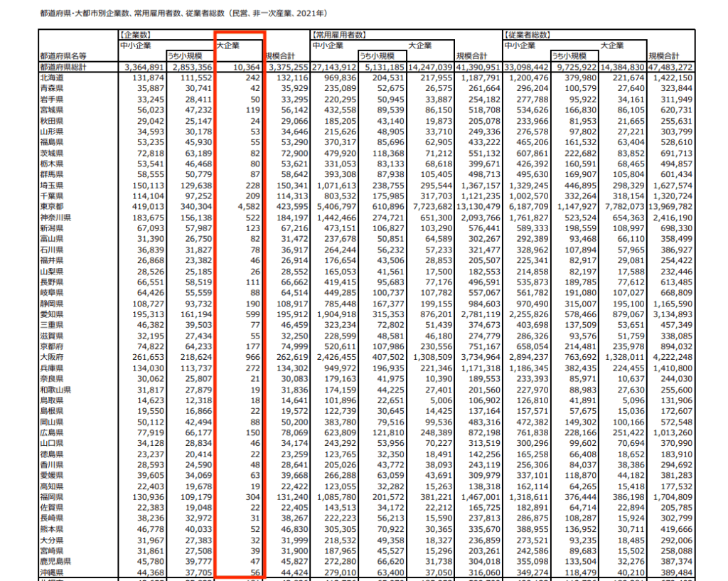This screenshot has width=728, height=581.
Task: Select national large-enterprise count 10,364
Action: tap(247, 68)
